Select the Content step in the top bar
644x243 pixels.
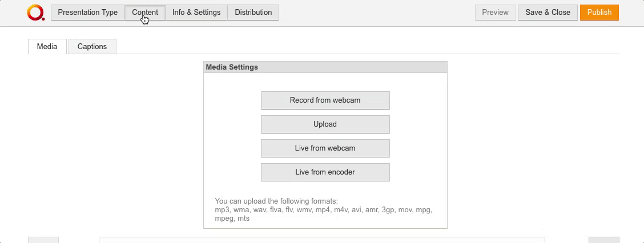145,13
